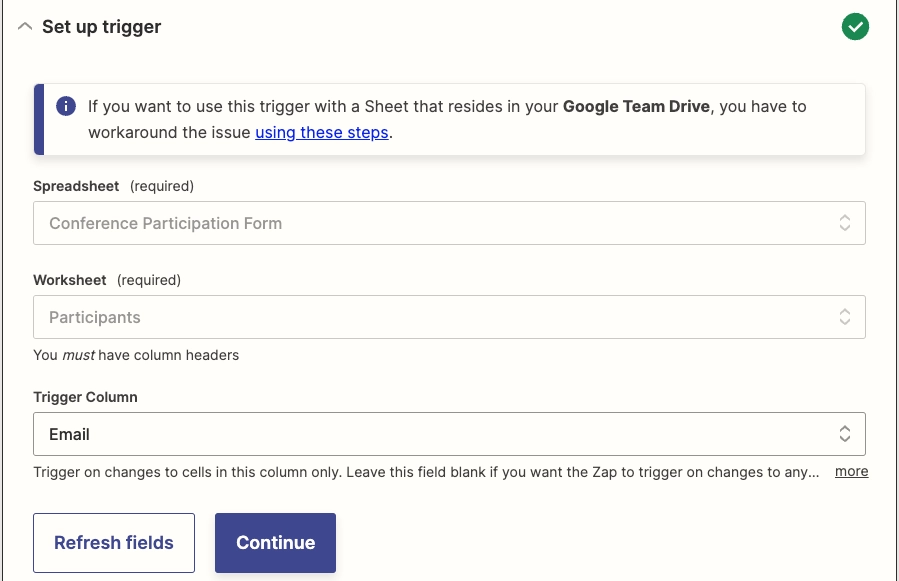Viewport: 899px width, 581px height.
Task: Expand help text with 'more' link
Action: (x=851, y=471)
